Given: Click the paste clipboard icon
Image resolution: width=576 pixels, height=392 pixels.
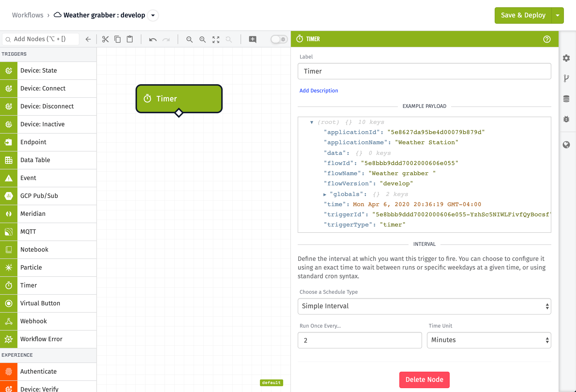Looking at the screenshot, I should 130,39.
